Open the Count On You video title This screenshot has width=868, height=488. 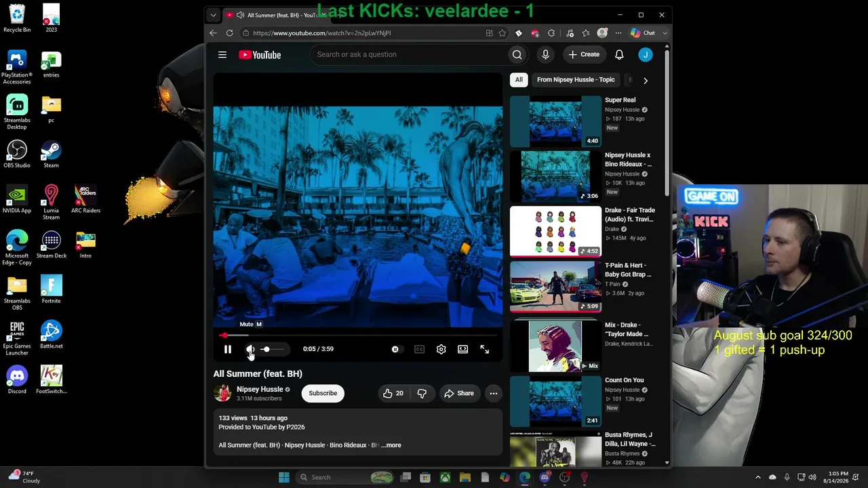[625, 380]
